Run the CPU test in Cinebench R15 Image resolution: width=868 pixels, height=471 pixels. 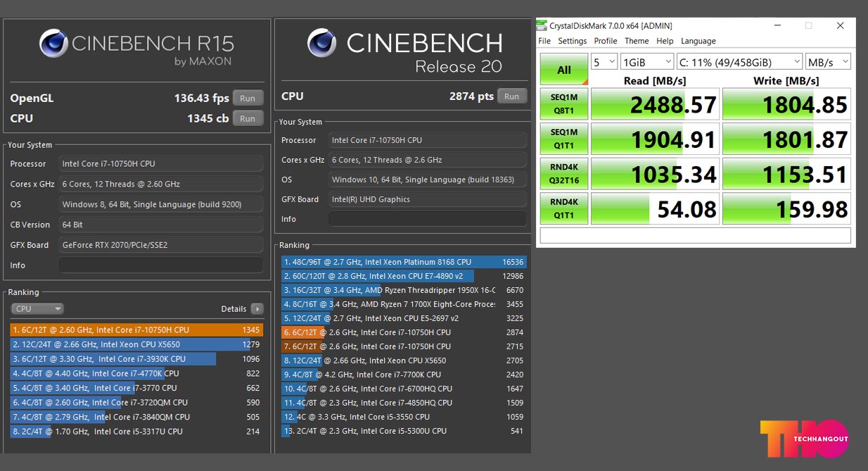(248, 118)
